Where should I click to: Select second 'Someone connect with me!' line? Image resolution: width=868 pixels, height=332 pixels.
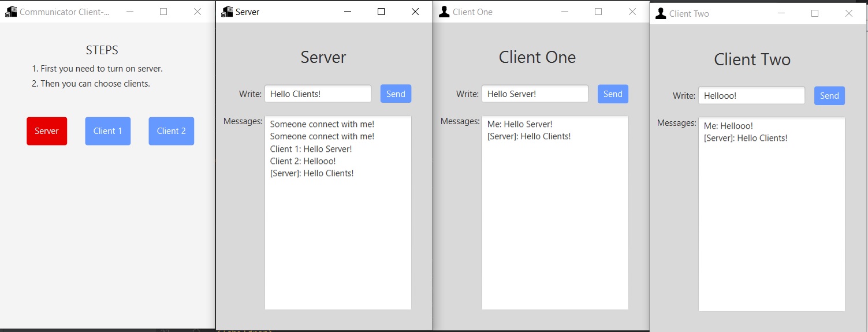322,136
